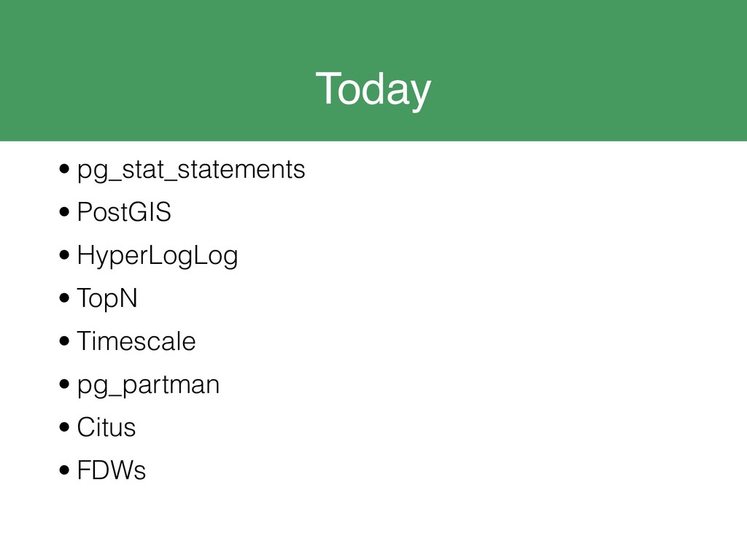Click the bullet dot before Timescale
Viewport: 747px width, 560px height.
tap(64, 341)
